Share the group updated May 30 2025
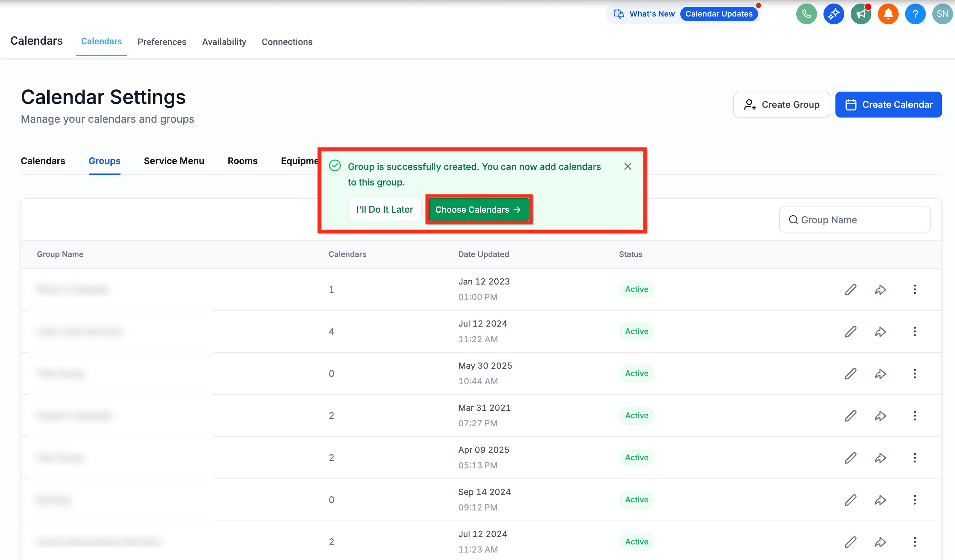Viewport: 955px width, 560px height. 880,374
